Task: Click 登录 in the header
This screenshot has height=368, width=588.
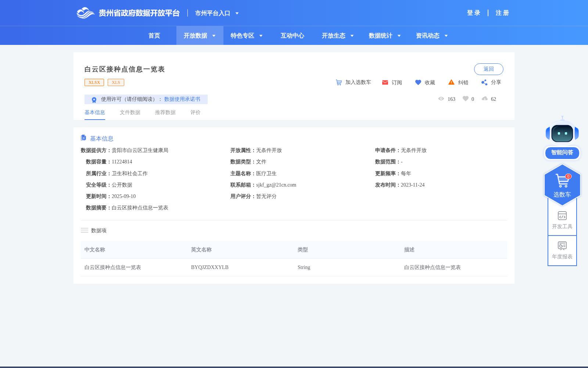Action: point(474,13)
